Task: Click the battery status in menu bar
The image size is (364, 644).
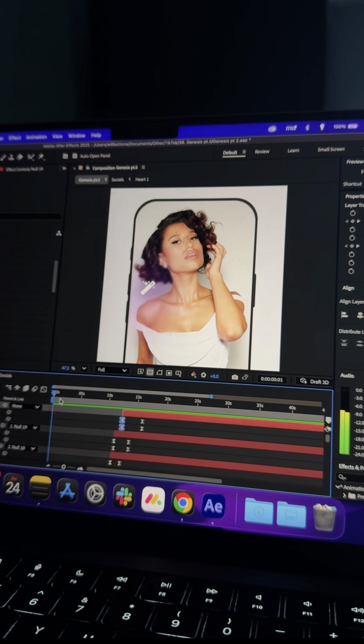Action: click(345, 127)
